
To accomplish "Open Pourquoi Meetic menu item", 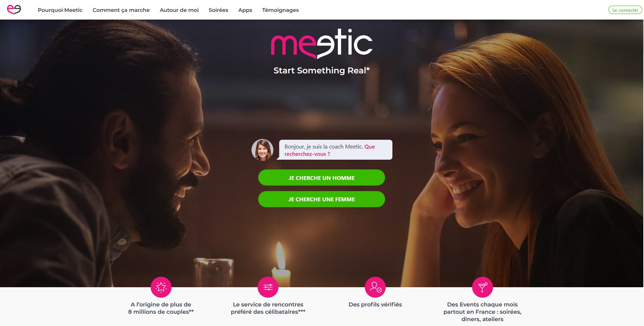I will pos(60,10).
